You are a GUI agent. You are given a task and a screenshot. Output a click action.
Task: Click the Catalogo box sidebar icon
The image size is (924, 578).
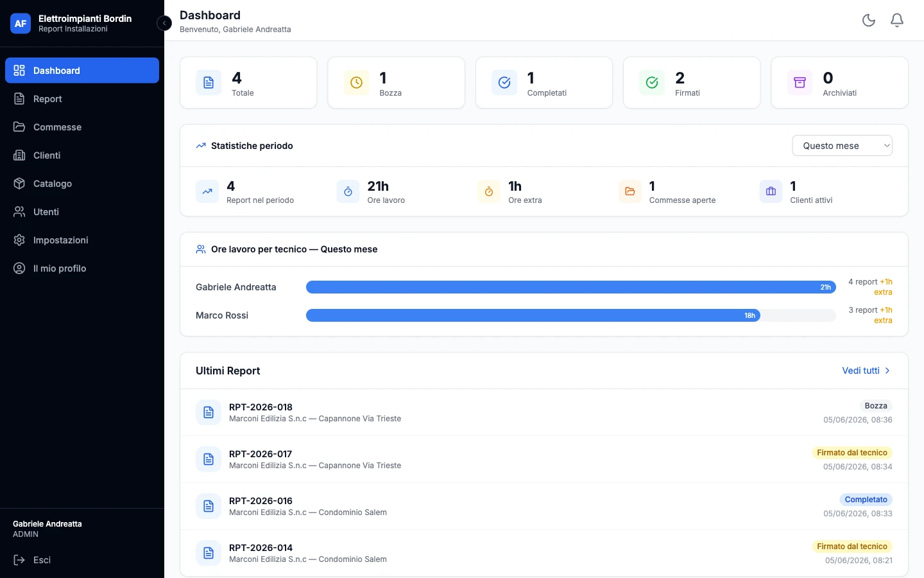click(x=19, y=184)
